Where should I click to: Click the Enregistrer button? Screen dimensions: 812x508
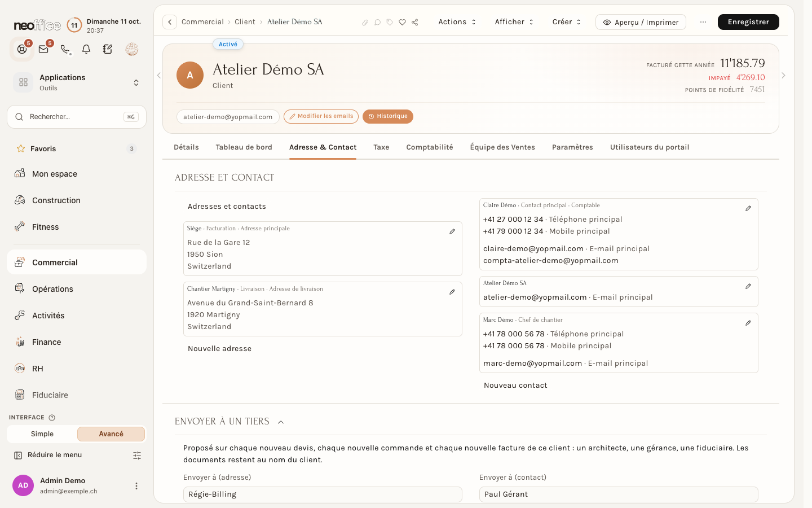pyautogui.click(x=748, y=22)
